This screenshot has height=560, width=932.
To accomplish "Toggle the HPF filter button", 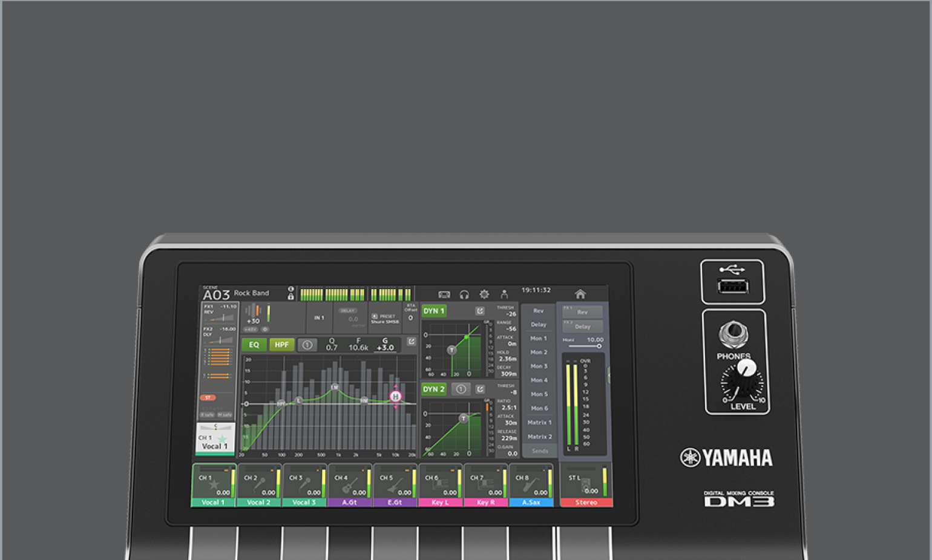I will click(x=281, y=345).
